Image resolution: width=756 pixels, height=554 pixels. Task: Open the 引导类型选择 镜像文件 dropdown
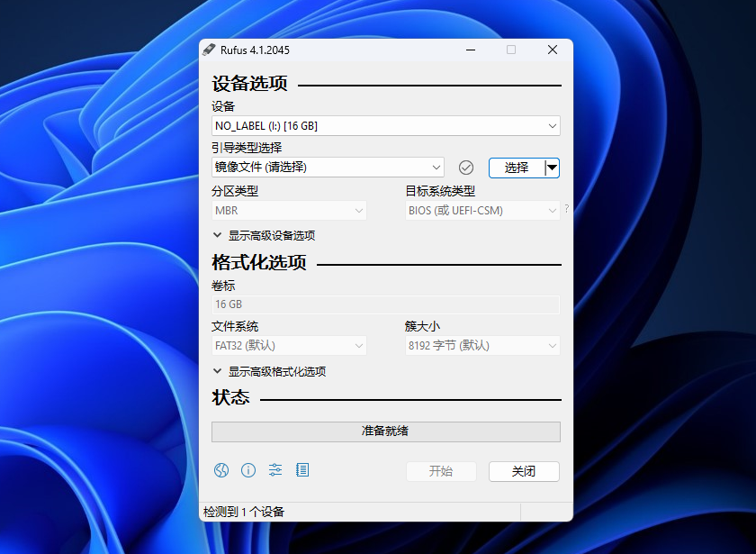[x=328, y=168]
